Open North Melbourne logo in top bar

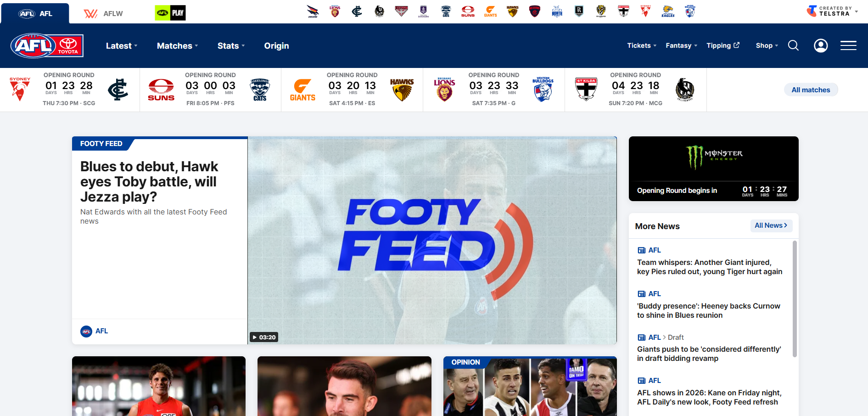557,11
